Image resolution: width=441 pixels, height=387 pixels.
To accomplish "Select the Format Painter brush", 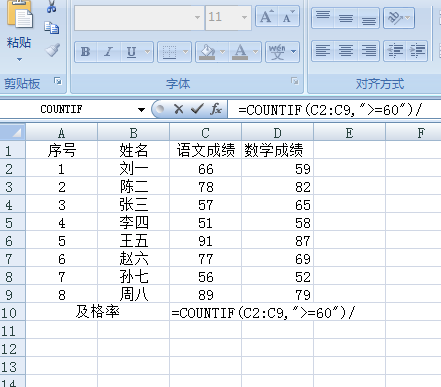I will click(x=52, y=50).
